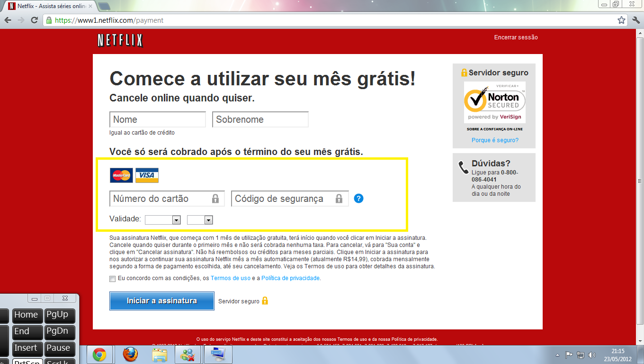Open the Validade month dropdown

pyautogui.click(x=163, y=220)
